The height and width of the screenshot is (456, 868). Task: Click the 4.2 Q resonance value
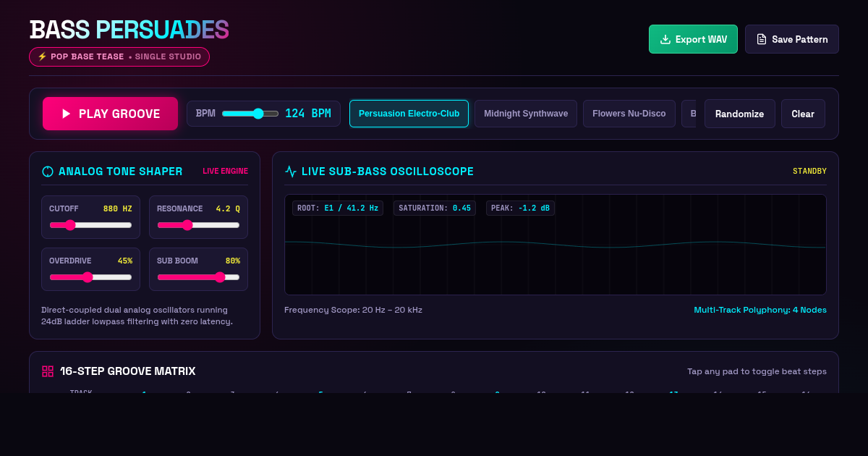tap(228, 208)
